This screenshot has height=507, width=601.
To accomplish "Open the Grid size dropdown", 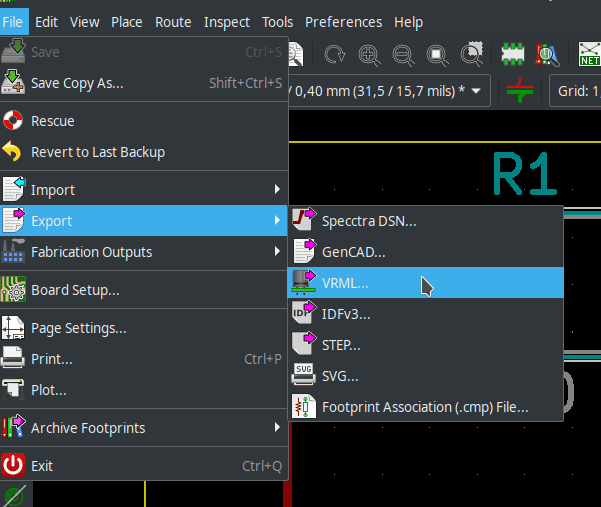I will coord(575,91).
